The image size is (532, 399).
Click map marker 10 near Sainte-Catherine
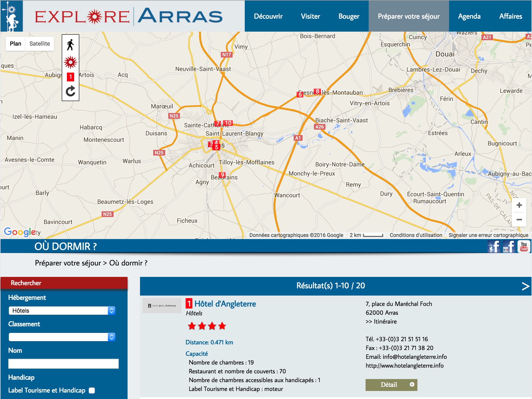click(x=228, y=123)
